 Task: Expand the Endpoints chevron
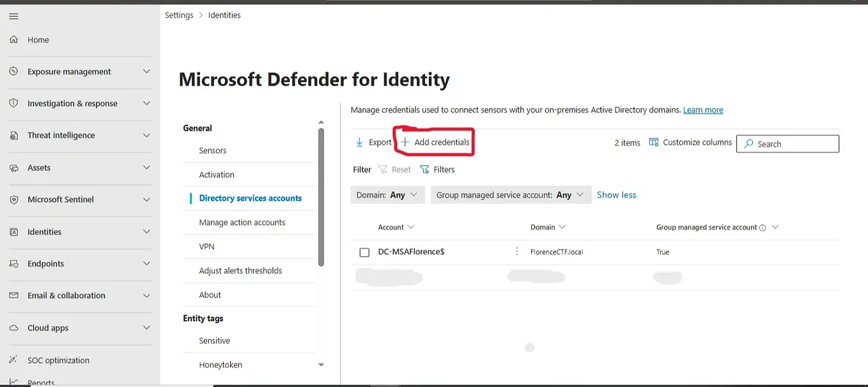[146, 264]
